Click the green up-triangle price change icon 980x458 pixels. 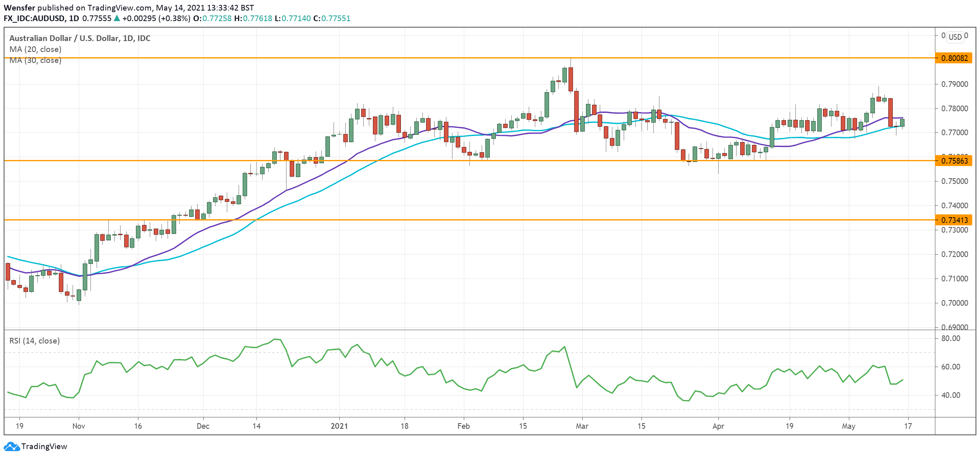pyautogui.click(x=117, y=18)
